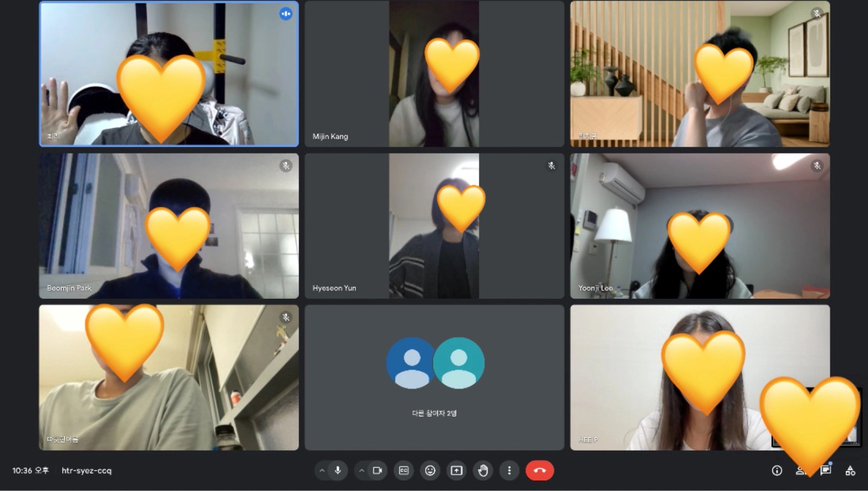Image resolution: width=868 pixels, height=491 pixels.
Task: Click the blue speaking indicator on first tile
Action: pyautogui.click(x=286, y=14)
